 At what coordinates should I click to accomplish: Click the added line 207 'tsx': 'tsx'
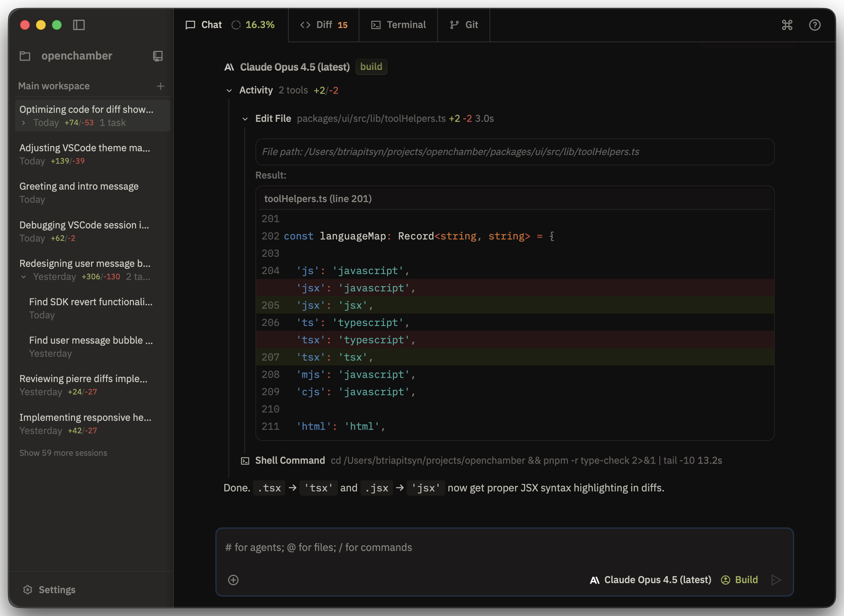click(x=515, y=357)
